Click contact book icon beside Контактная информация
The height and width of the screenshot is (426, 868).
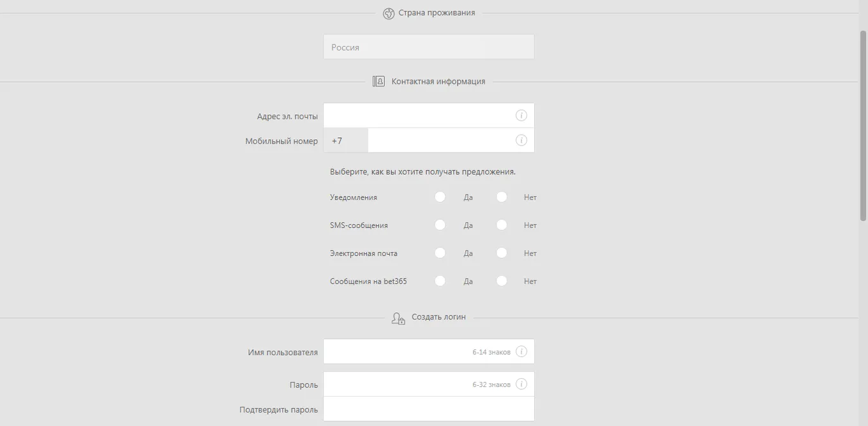(x=378, y=81)
